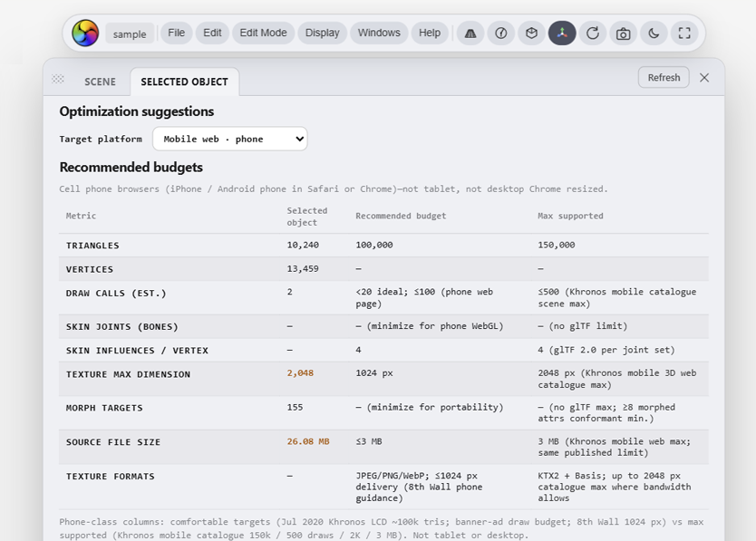Click the SOURCE FILE SIZE label
Image resolution: width=756 pixels, height=541 pixels.
point(113,442)
